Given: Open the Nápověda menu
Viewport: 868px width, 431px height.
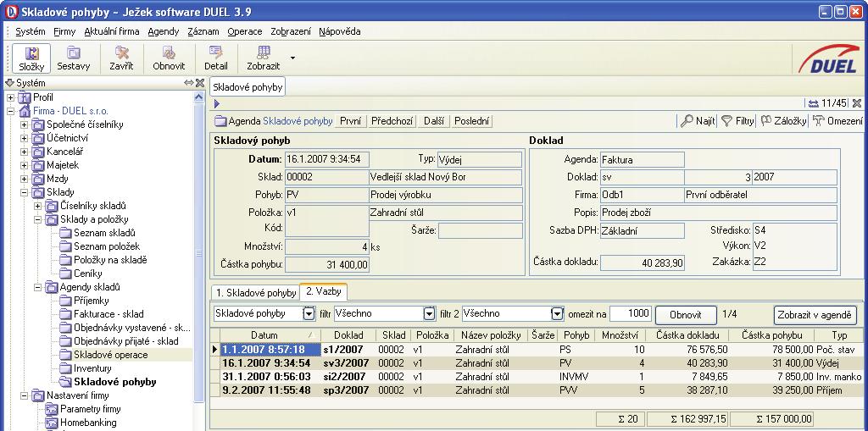Looking at the screenshot, I should 339,31.
